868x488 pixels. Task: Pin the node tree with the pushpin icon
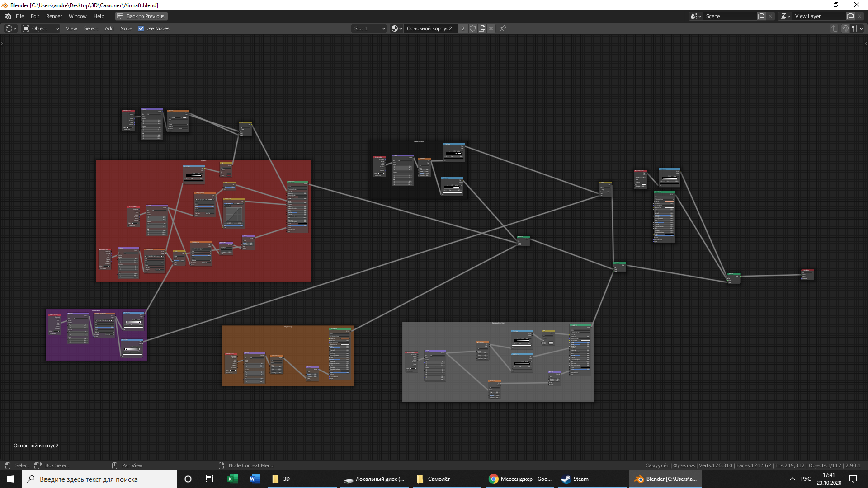click(x=503, y=28)
